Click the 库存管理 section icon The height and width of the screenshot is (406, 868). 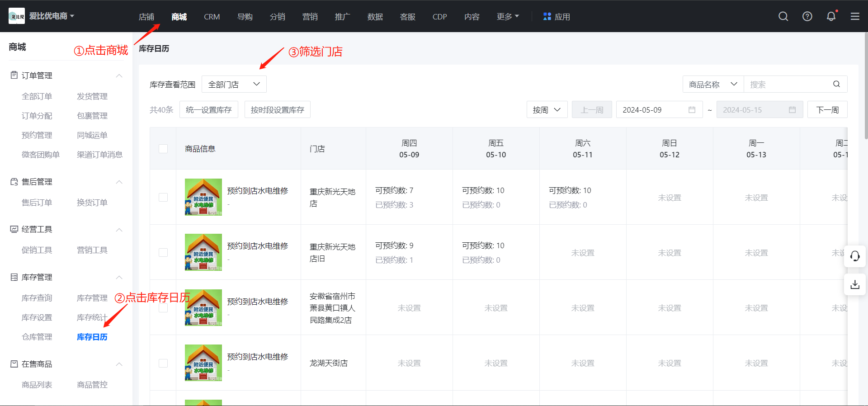coord(14,277)
